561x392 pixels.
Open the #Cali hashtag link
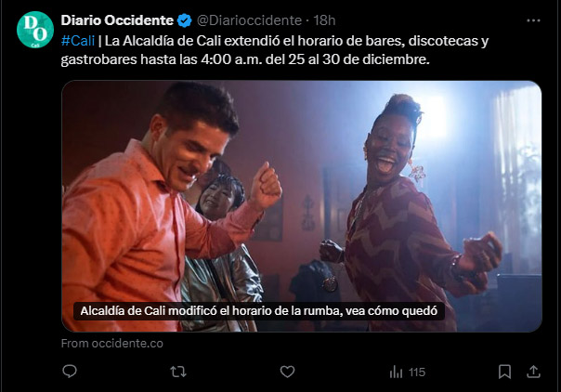pos(78,41)
